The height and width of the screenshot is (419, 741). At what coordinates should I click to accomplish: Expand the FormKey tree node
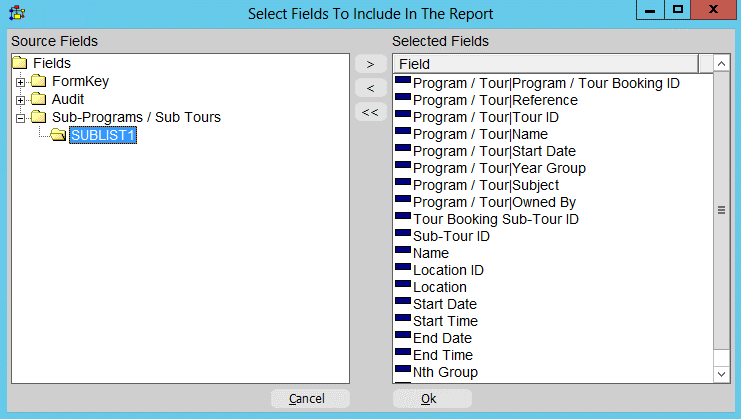tap(20, 81)
